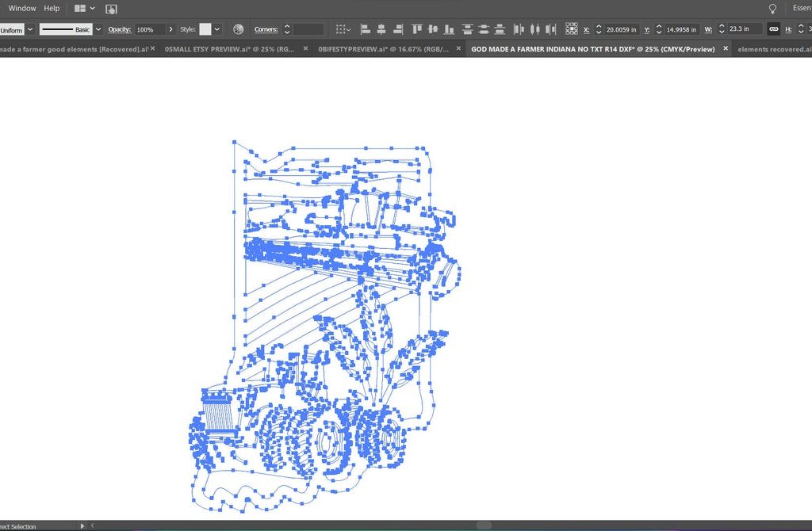Viewport: 812px width, 531px height.
Task: Click the Recolor Artwork color wheel icon
Action: [238, 29]
